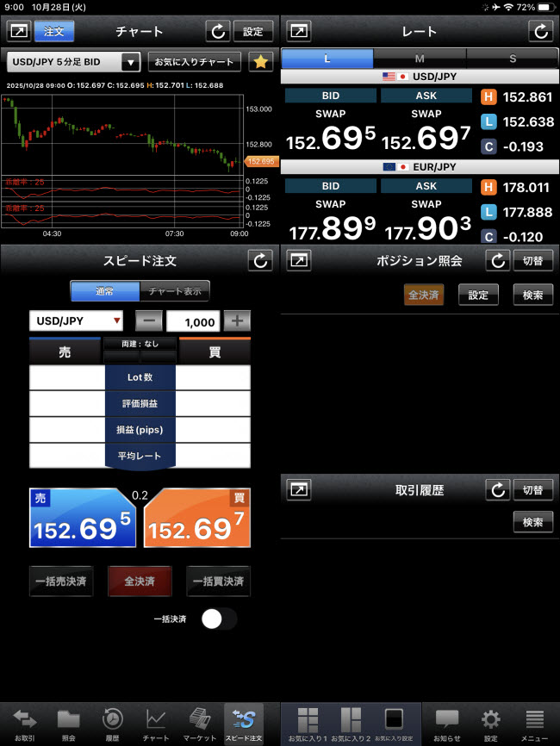Expand the chart panel to full screen
This screenshot has height=746, width=560.
(18, 32)
